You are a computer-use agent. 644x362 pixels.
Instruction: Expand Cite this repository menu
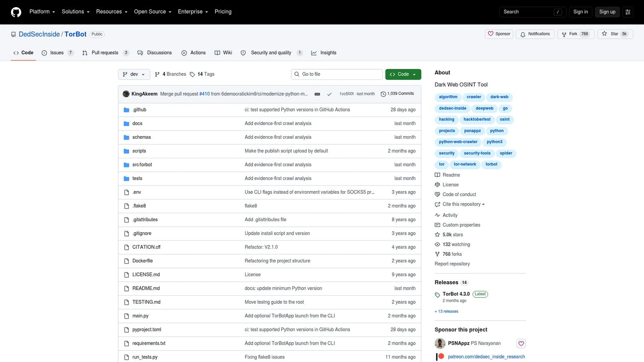(460, 204)
